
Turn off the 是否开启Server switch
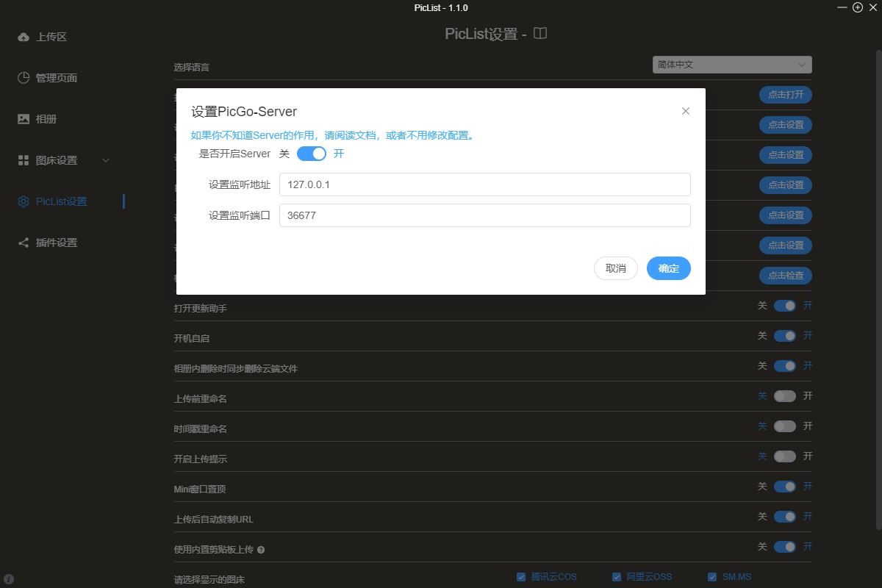click(x=312, y=154)
